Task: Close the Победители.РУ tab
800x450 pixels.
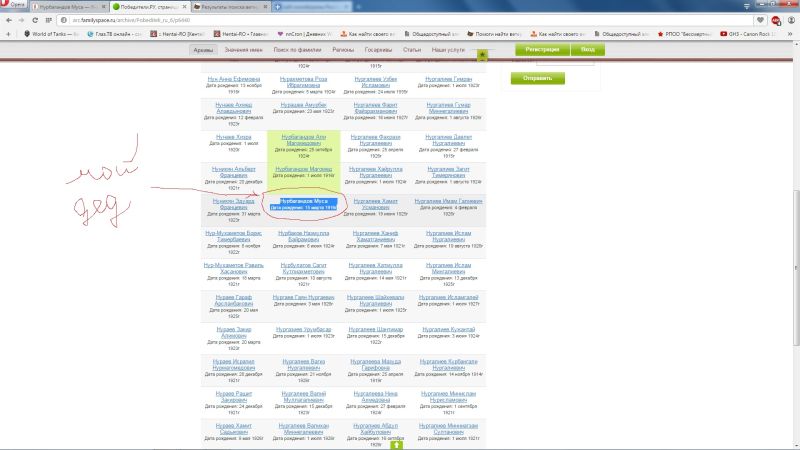Action: [184, 7]
